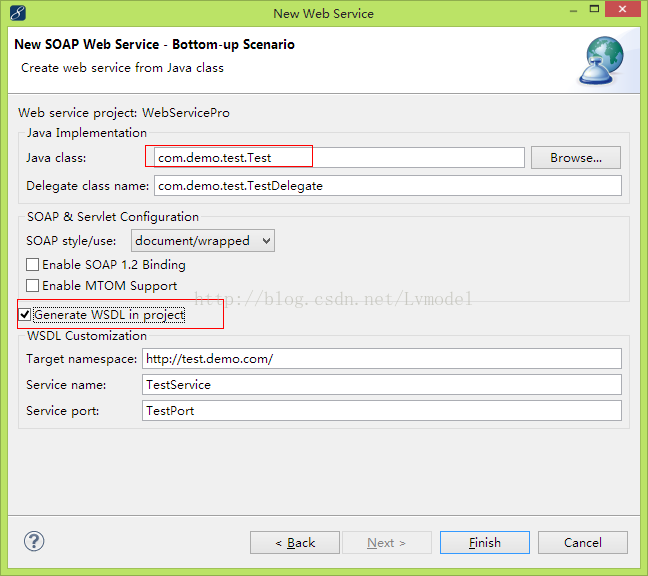Screen dimensions: 648x576
Task: Click the application icon in the title bar
Action: [x=18, y=13]
